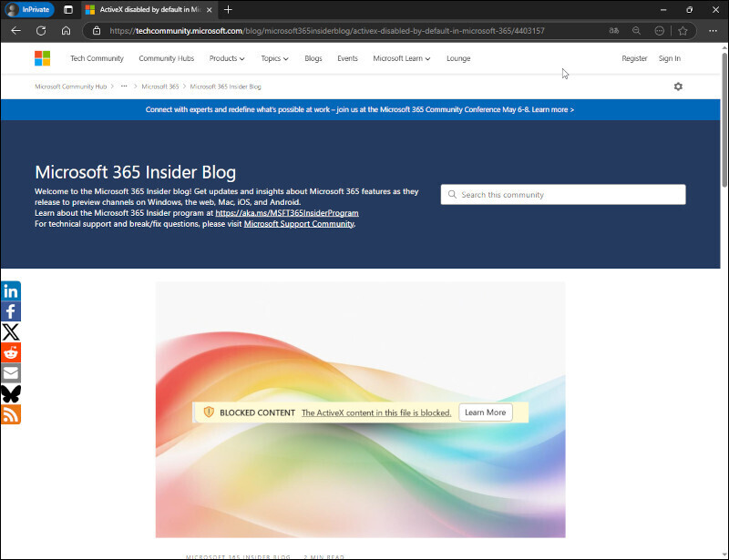Open Microsoft 365 breadcrumb link
729x560 pixels.
160,87
